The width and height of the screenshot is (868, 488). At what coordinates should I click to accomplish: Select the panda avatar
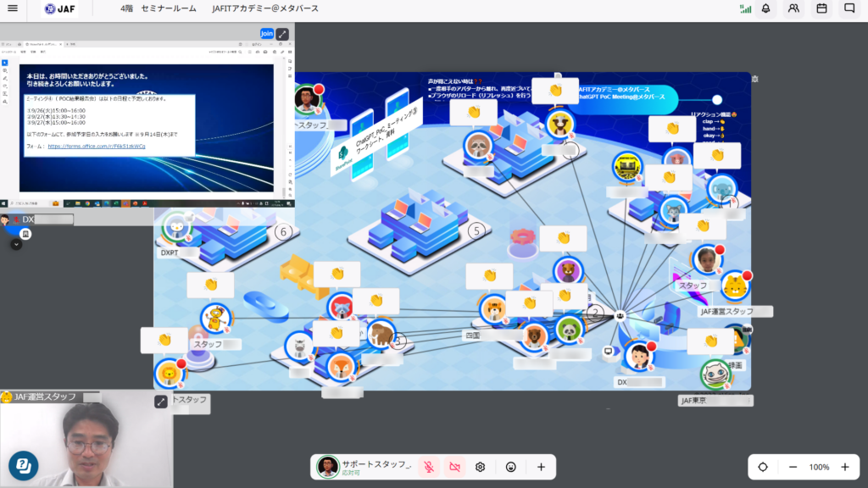tap(569, 330)
